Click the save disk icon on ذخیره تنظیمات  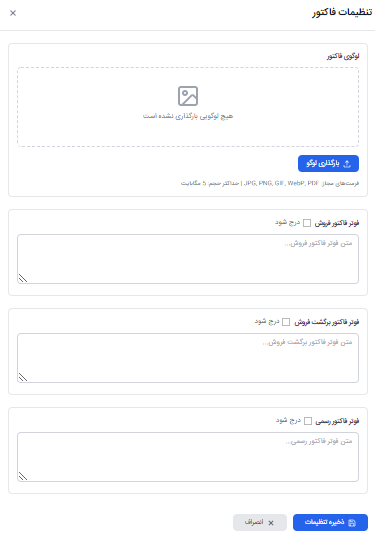coord(352,523)
